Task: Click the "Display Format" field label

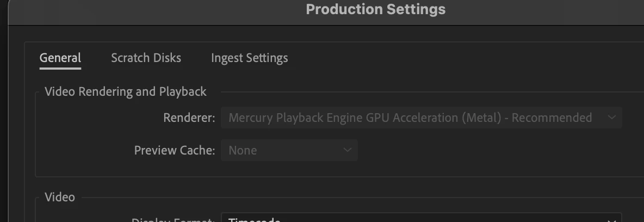Action: (174, 220)
